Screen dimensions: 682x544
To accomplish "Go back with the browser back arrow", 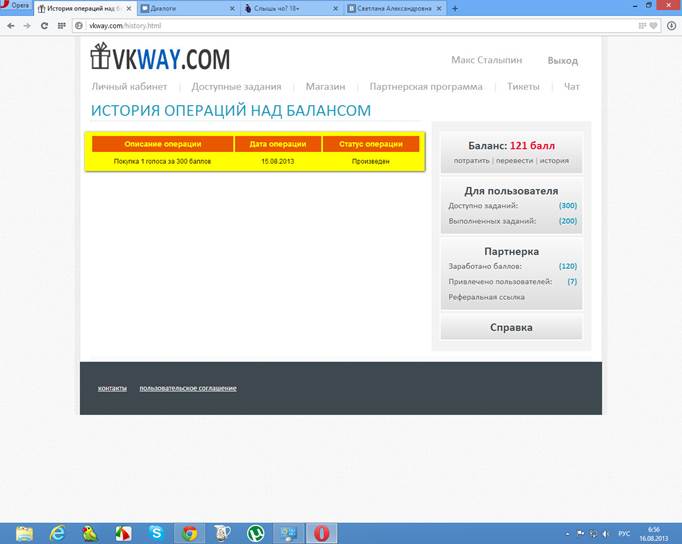I will [x=11, y=26].
